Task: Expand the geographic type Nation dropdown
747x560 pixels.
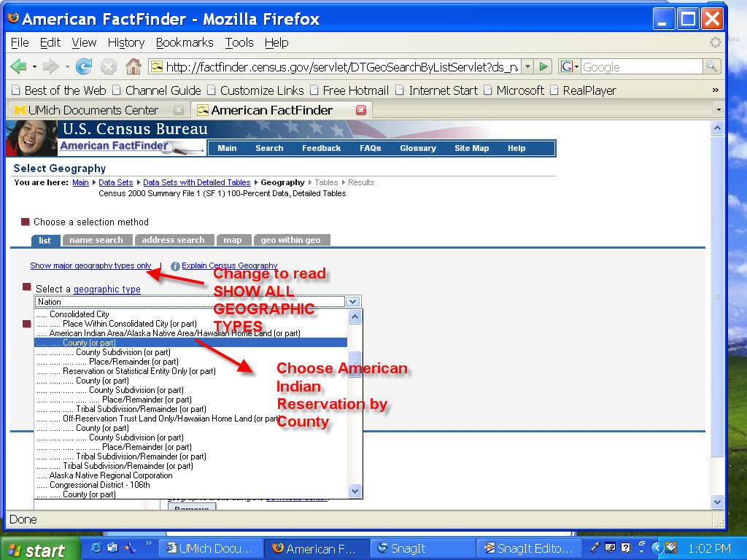Action: tap(352, 301)
